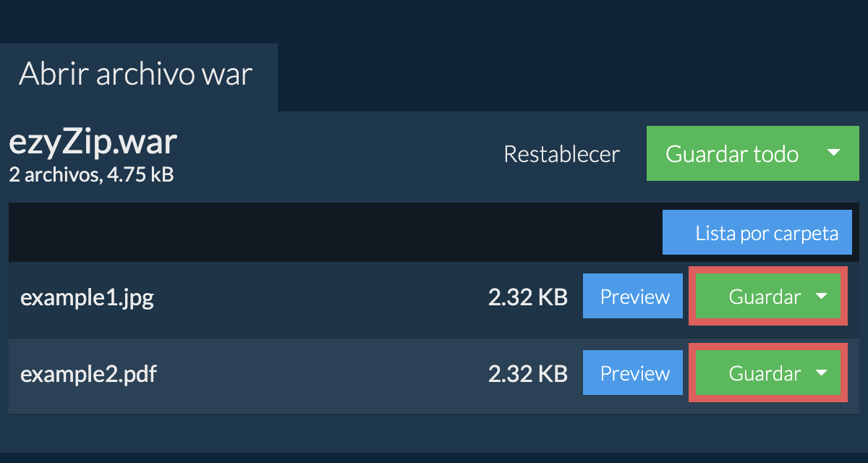Image resolution: width=868 pixels, height=463 pixels.
Task: Select the example1.jpg file name
Action: 87,297
